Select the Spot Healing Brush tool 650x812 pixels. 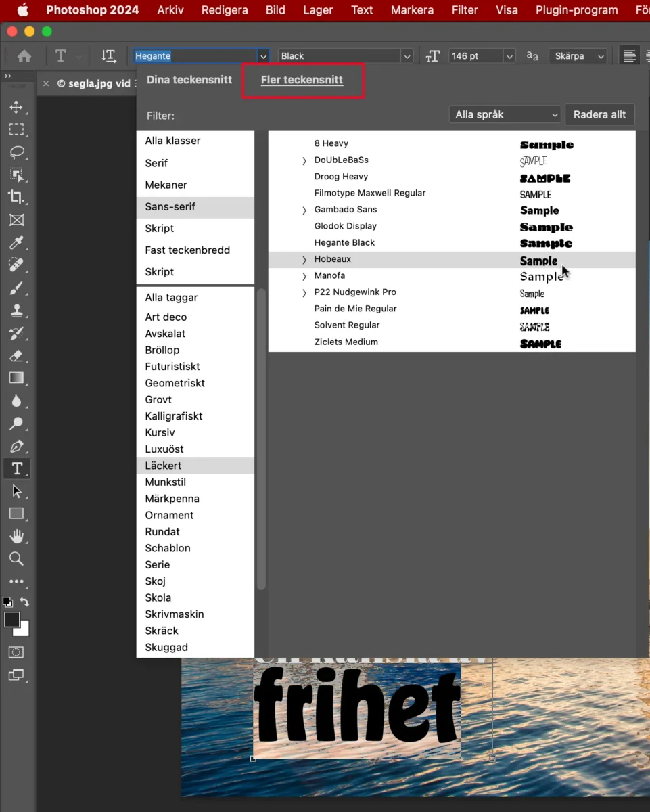16,265
